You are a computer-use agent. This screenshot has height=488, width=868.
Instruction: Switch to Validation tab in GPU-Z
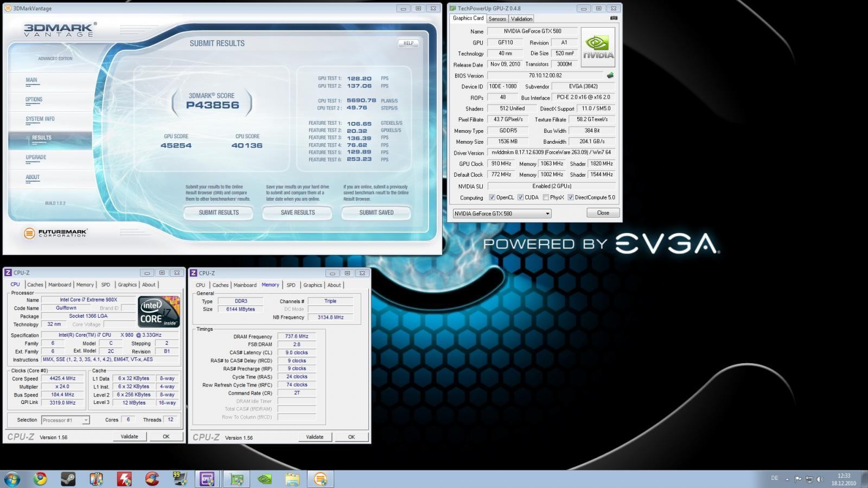tap(521, 18)
